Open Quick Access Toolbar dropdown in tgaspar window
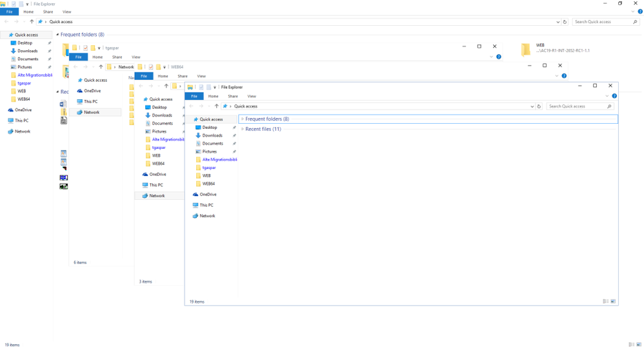644x348 pixels. click(x=99, y=48)
